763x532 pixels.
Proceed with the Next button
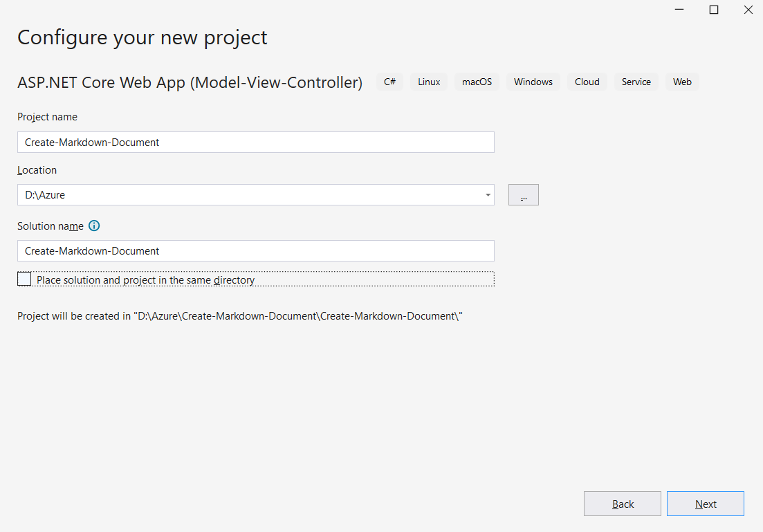pyautogui.click(x=706, y=504)
